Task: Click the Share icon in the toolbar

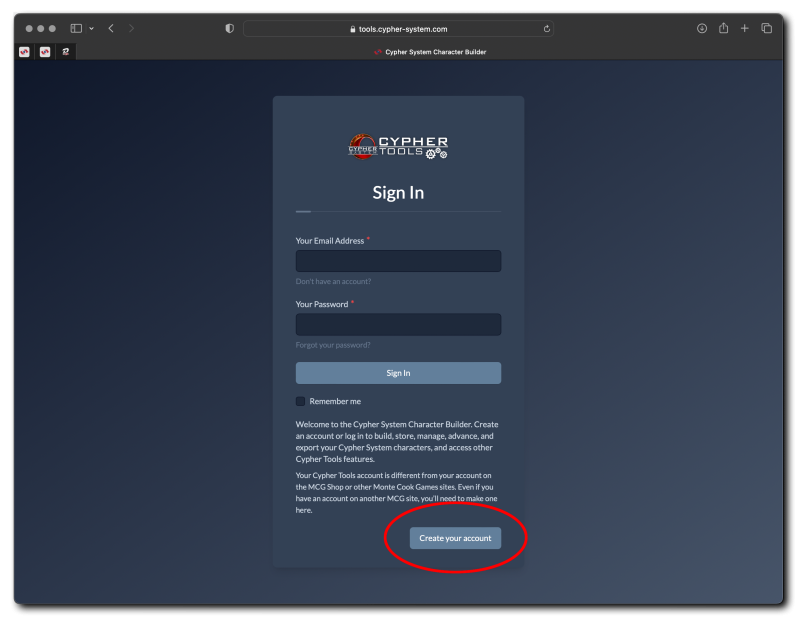Action: tap(723, 28)
